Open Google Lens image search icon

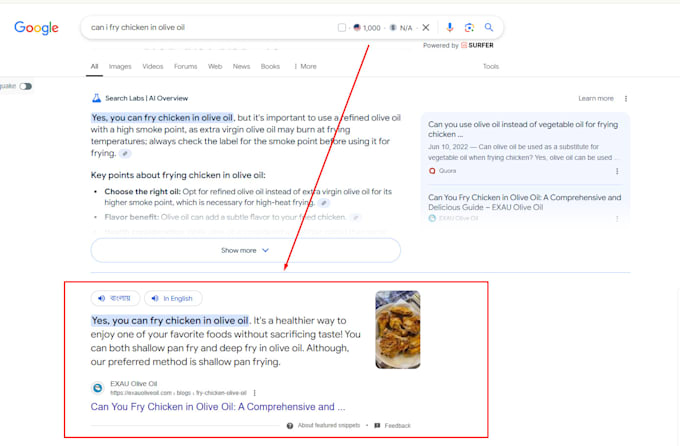coord(469,28)
